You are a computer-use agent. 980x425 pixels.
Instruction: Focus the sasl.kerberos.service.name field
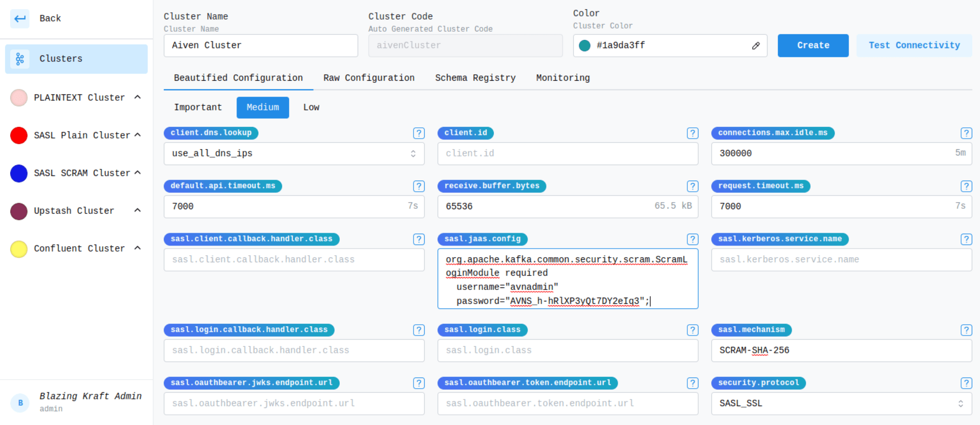coord(842,260)
